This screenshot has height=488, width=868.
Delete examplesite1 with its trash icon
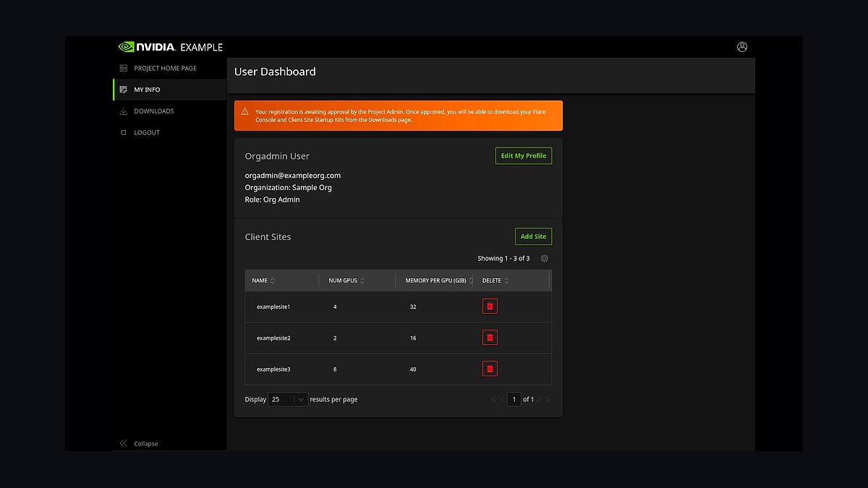(490, 307)
